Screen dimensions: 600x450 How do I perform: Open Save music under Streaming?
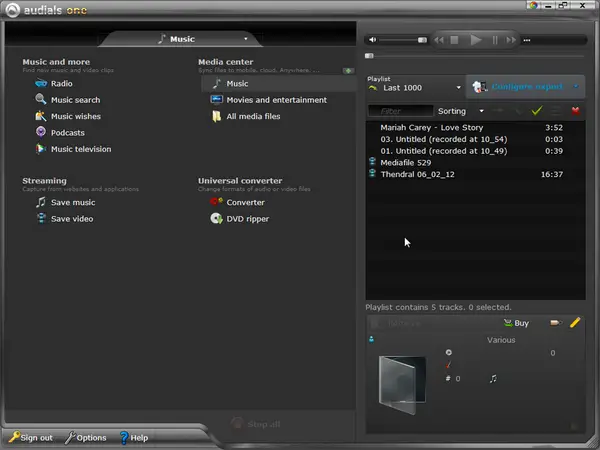65,202
